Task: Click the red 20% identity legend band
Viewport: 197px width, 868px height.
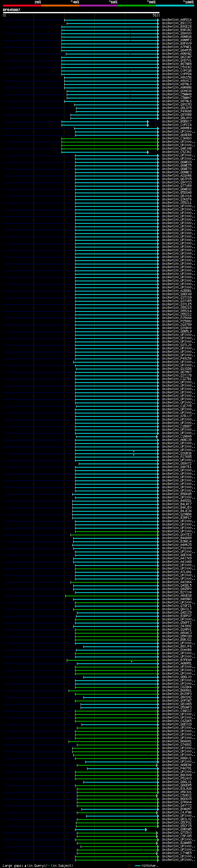Action: click(22, 6)
